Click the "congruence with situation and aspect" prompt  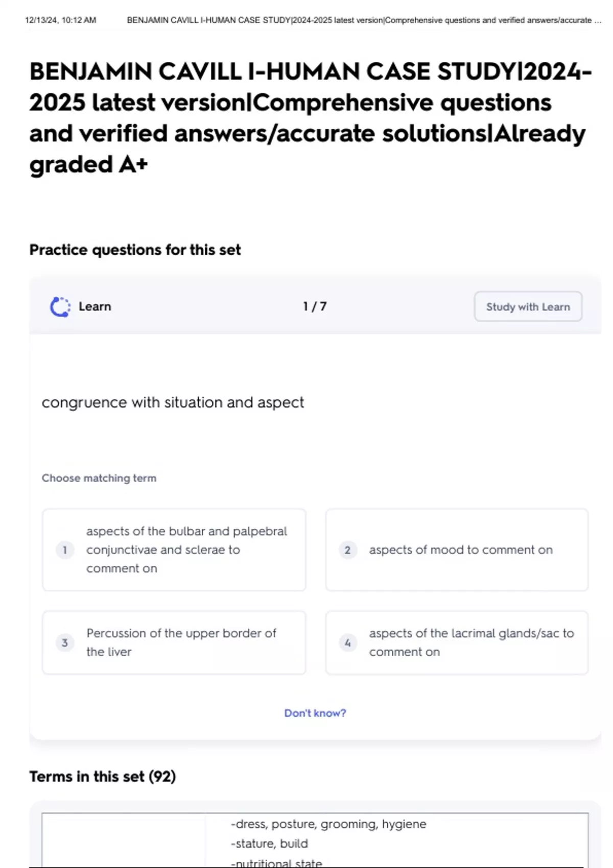coord(173,402)
